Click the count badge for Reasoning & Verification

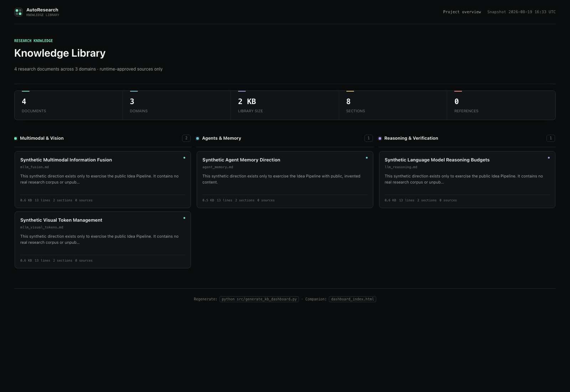(551, 138)
